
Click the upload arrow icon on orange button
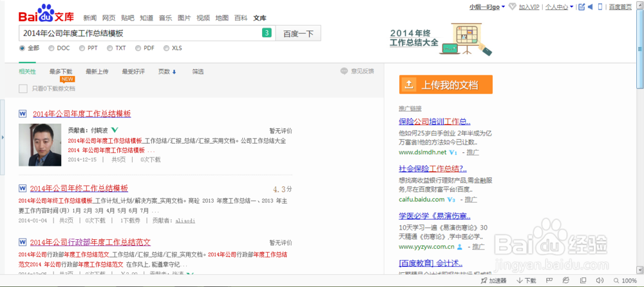pos(409,84)
